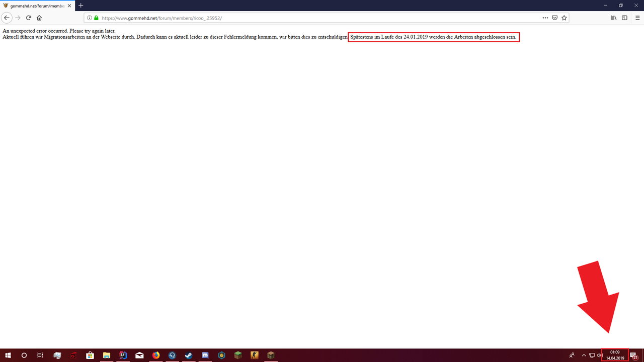Open Microsoft Store from taskbar
The image size is (644, 362).
pyautogui.click(x=90, y=355)
